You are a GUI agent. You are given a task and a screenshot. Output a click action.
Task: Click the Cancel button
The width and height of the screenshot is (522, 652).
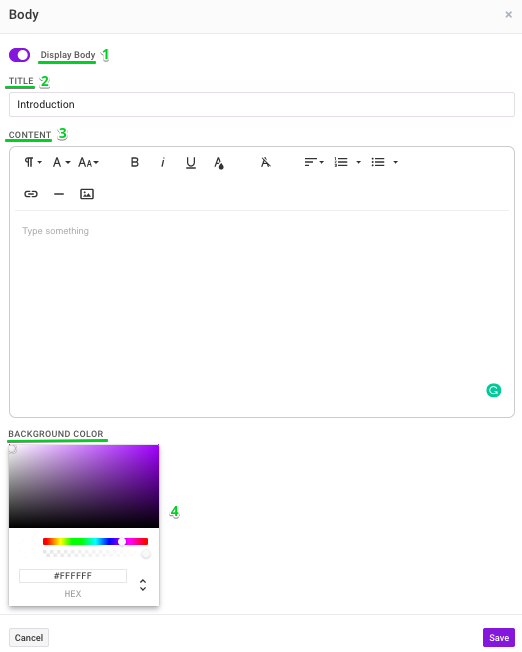pos(29,637)
